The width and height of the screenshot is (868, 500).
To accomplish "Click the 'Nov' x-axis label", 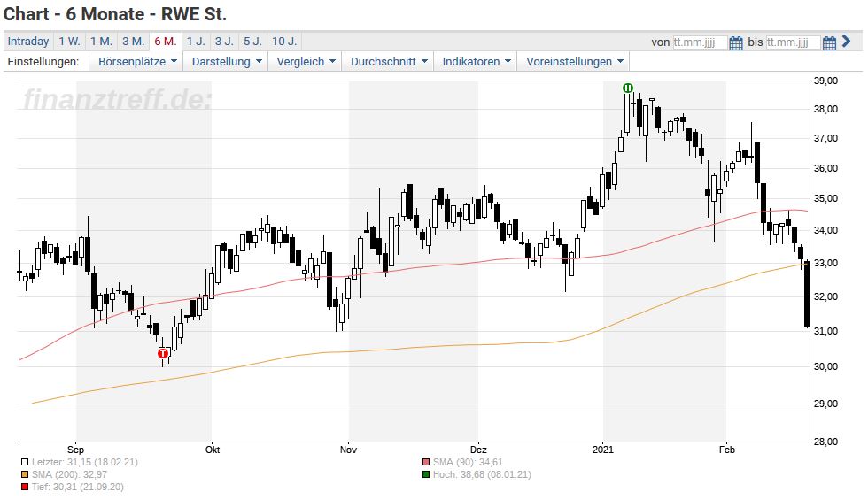I will [348, 450].
